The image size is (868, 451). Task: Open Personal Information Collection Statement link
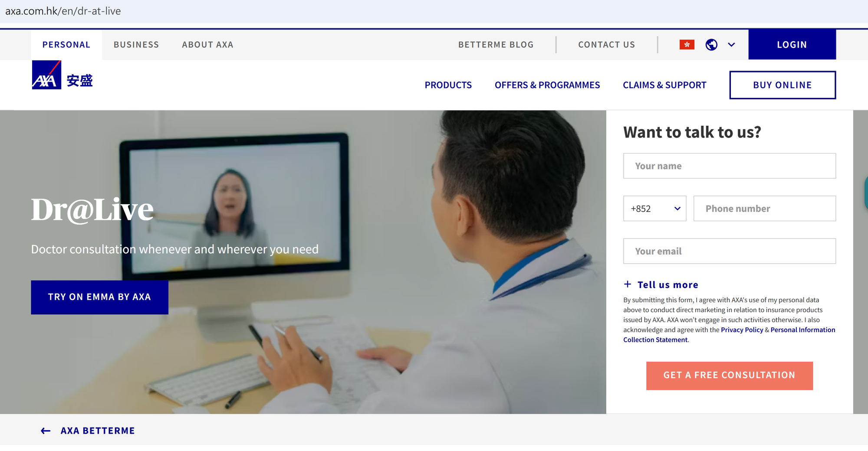pyautogui.click(x=729, y=335)
